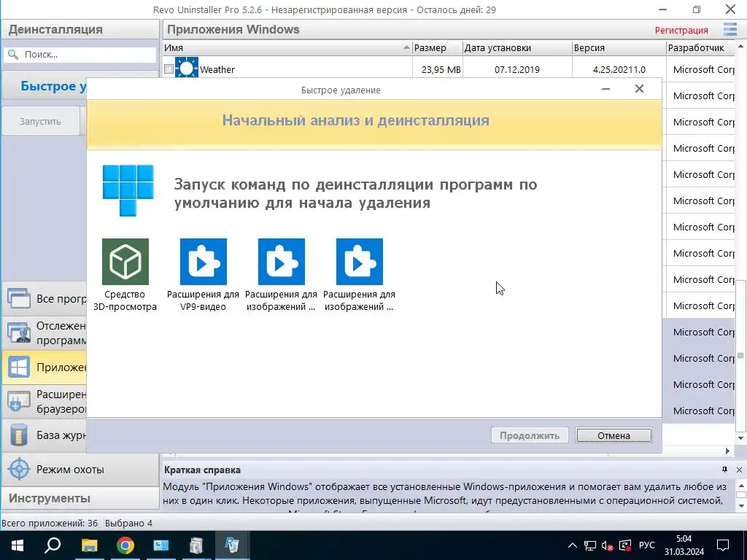Open Windows Start menu
The width and height of the screenshot is (747, 560).
18,545
